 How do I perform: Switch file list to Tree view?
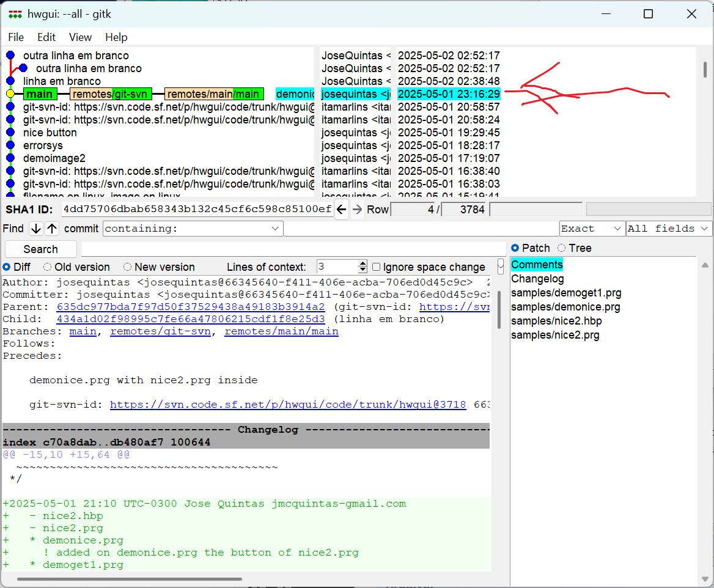pos(562,248)
